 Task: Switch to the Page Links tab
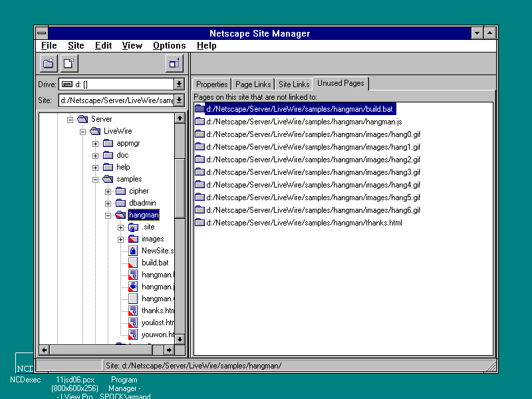253,84
